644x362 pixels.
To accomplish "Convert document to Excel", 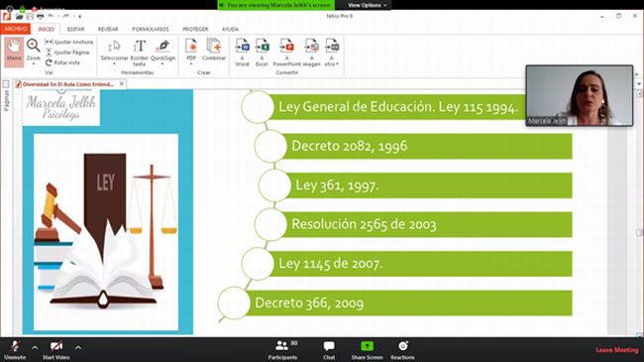I will [262, 53].
